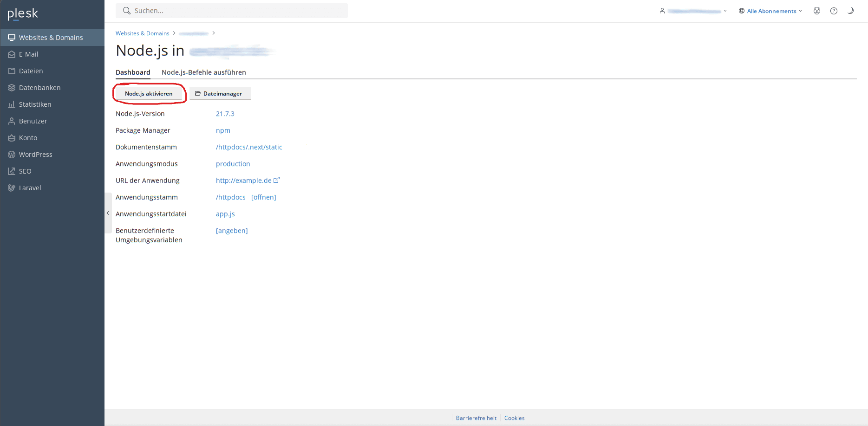This screenshot has width=868, height=426.
Task: Click the SEO sidebar icon
Action: tap(12, 171)
